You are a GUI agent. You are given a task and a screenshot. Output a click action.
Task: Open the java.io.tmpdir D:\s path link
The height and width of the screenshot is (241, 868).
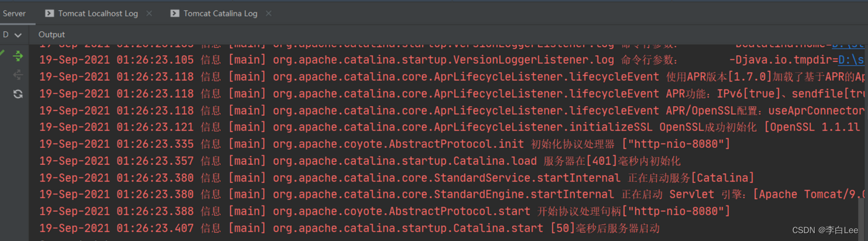(853, 60)
